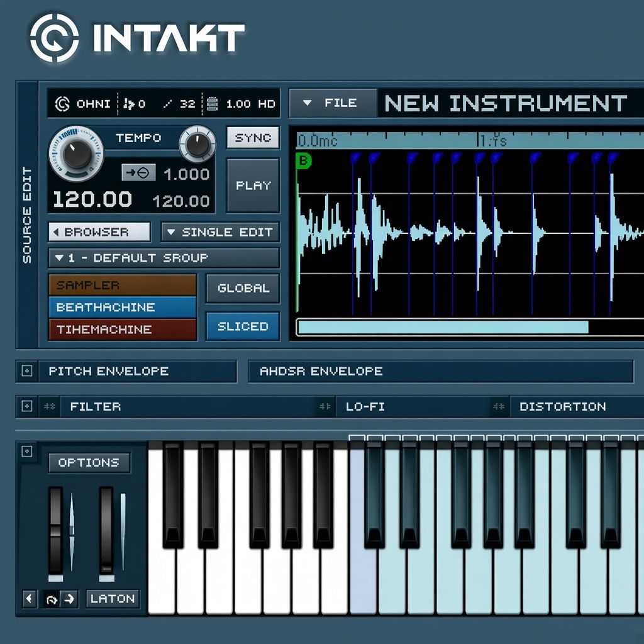
Task: Open the AHDSR Envelope section
Action: pyautogui.click(x=441, y=371)
